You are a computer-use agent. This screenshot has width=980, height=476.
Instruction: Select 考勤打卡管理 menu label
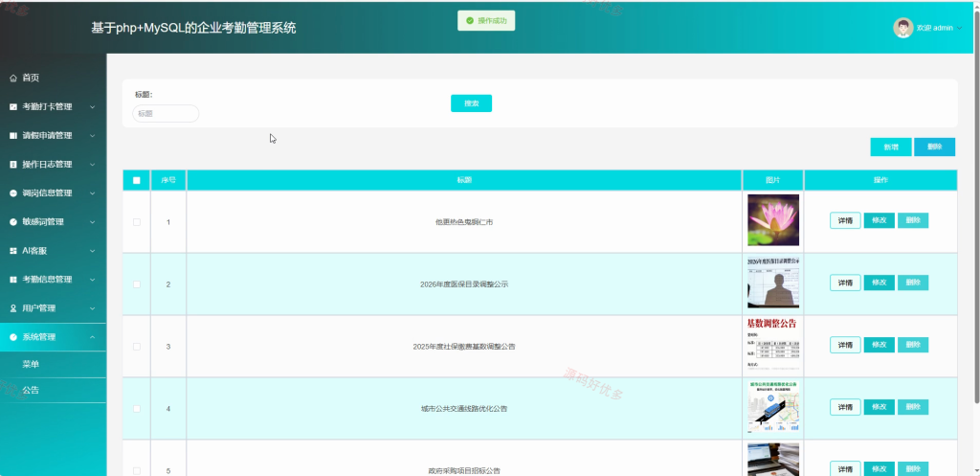(48, 107)
